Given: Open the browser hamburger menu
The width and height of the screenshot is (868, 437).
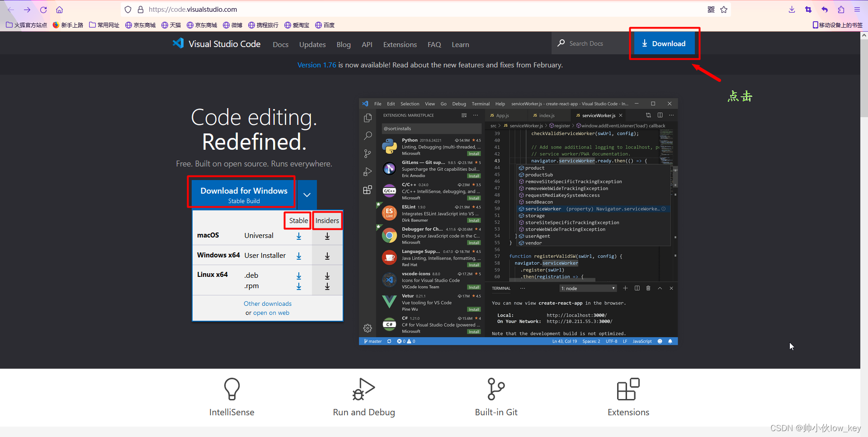Looking at the screenshot, I should point(857,9).
